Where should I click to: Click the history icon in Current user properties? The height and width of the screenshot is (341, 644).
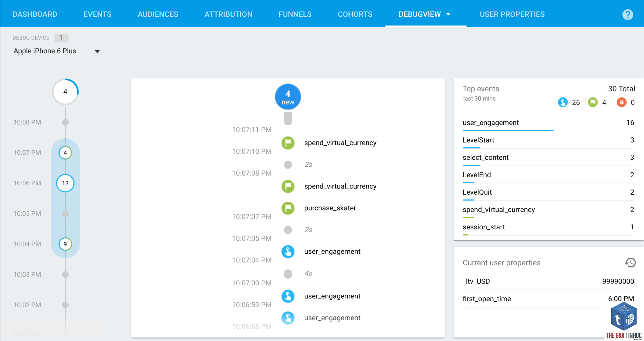point(630,263)
